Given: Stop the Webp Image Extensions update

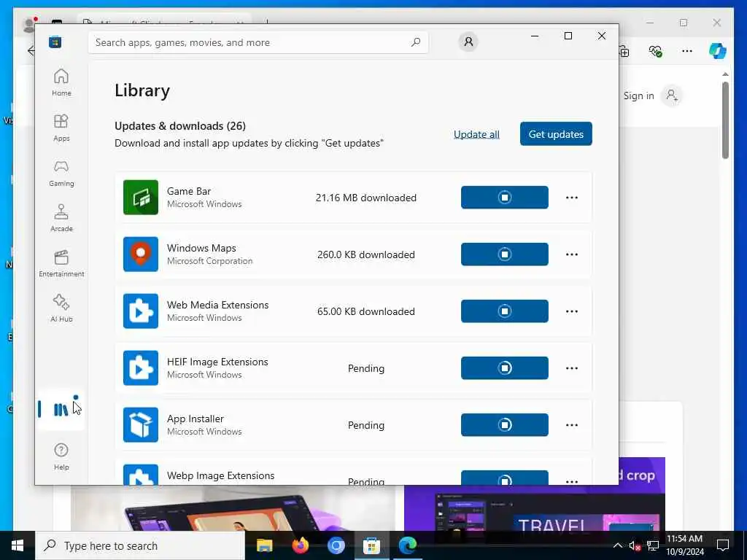Looking at the screenshot, I should [x=505, y=478].
